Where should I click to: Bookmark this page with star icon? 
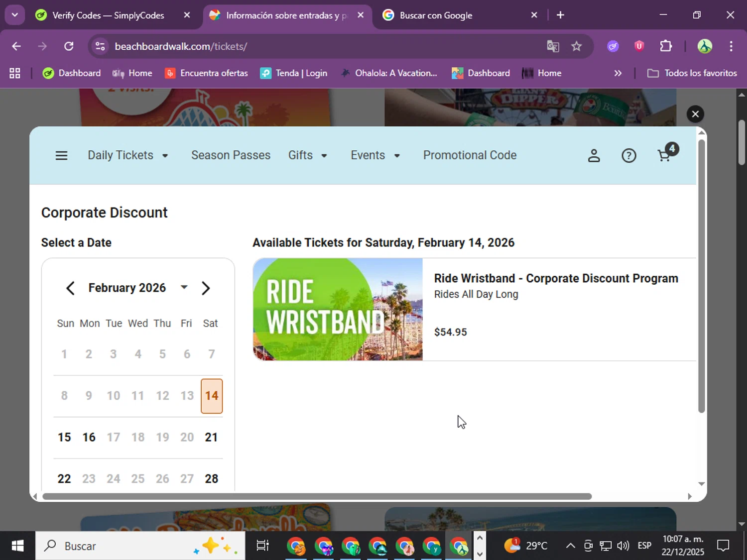pyautogui.click(x=576, y=46)
